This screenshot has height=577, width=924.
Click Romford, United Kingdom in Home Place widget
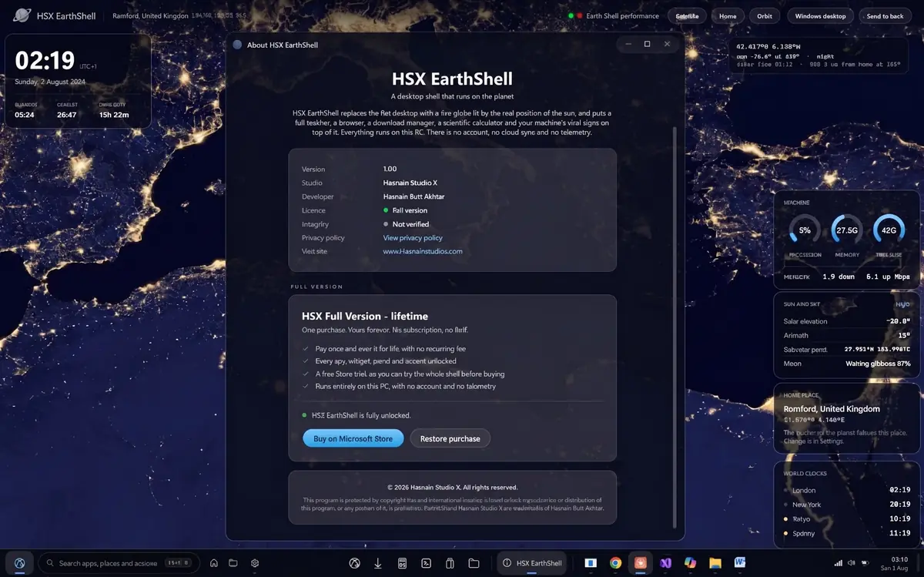pos(832,409)
